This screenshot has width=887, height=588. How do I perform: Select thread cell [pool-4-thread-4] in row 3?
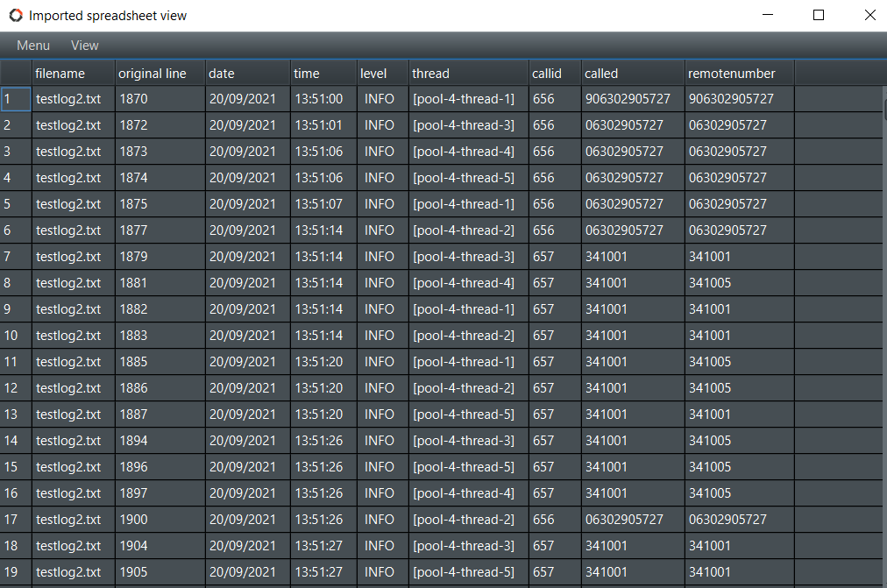469,152
